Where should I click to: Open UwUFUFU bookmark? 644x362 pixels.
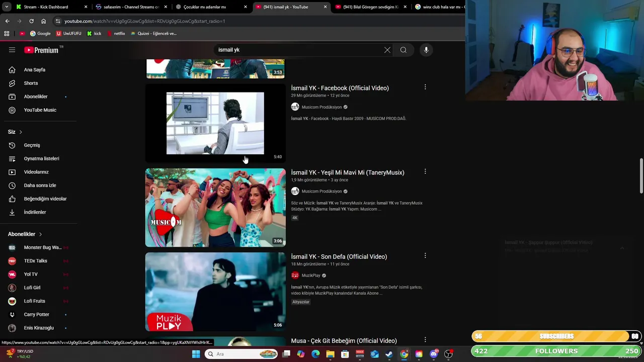pos(69,34)
